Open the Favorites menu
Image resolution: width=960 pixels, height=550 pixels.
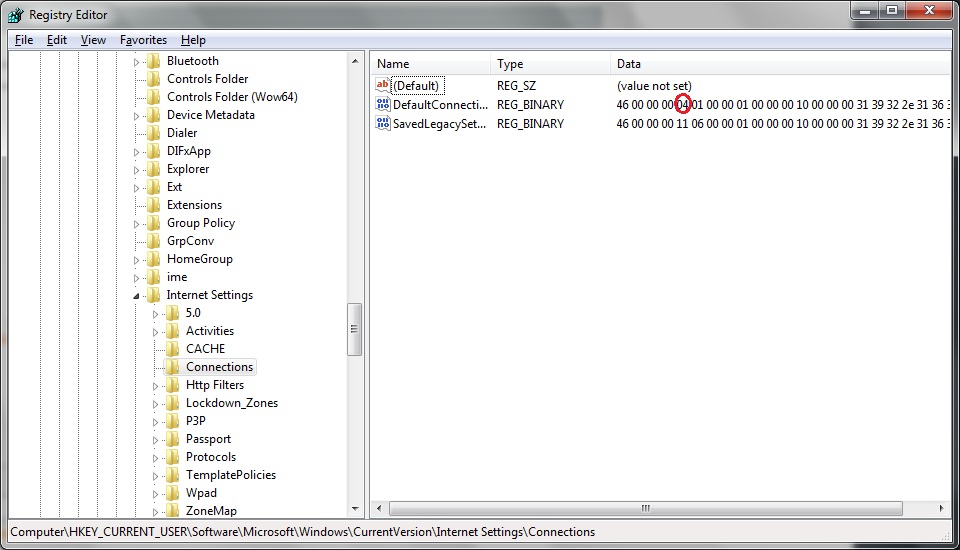pos(143,40)
